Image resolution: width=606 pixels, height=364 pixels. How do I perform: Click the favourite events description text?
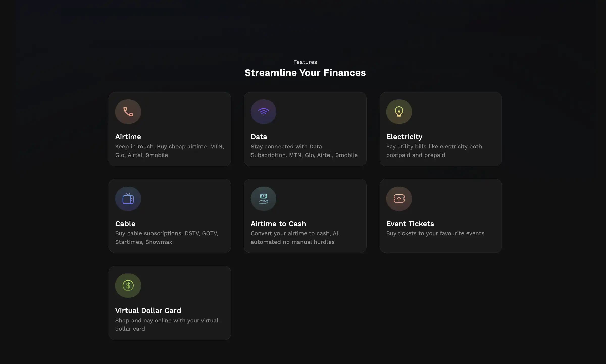435,233
